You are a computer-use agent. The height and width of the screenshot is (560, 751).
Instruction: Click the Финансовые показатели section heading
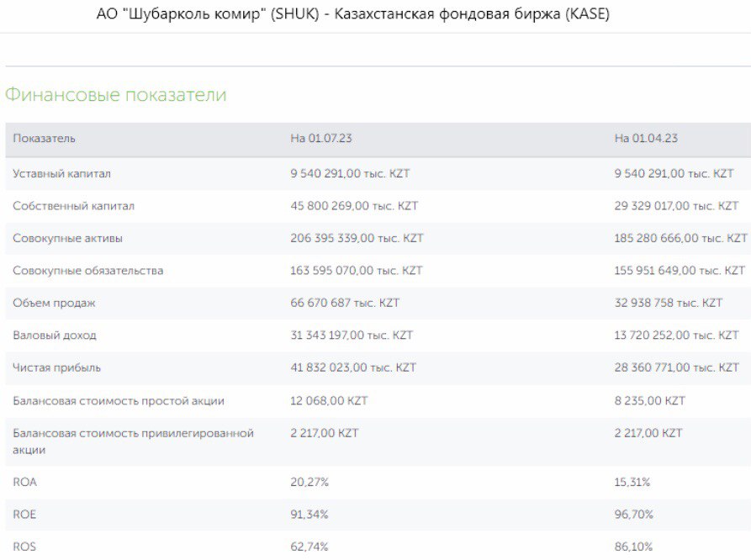115,94
